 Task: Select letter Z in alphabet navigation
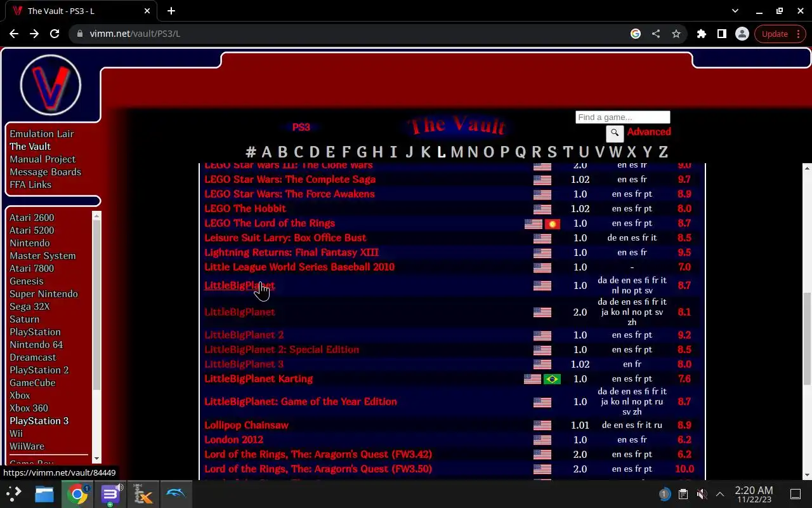(x=663, y=152)
